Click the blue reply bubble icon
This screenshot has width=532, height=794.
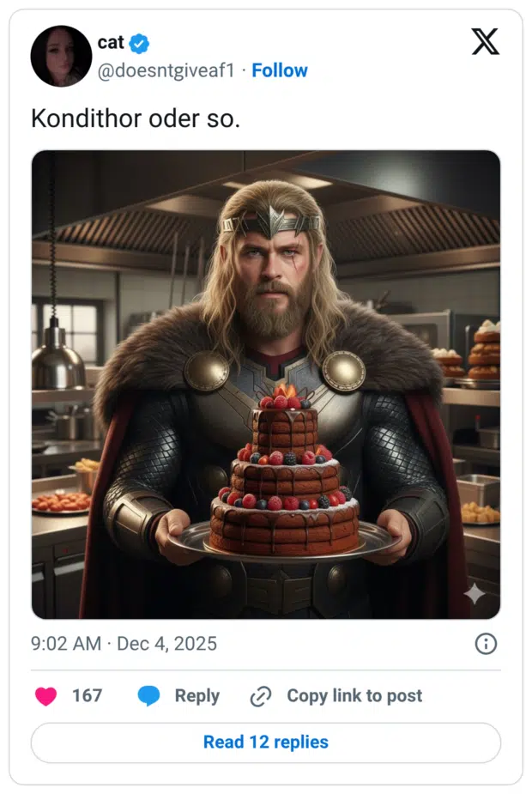(x=149, y=696)
